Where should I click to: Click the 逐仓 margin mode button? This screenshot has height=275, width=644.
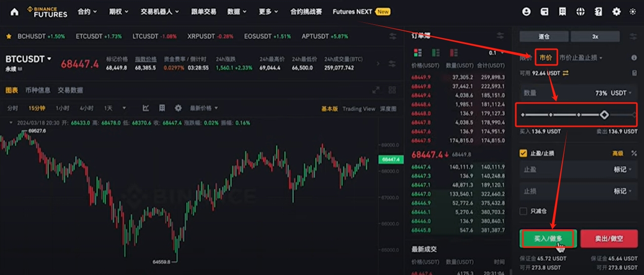tap(544, 37)
